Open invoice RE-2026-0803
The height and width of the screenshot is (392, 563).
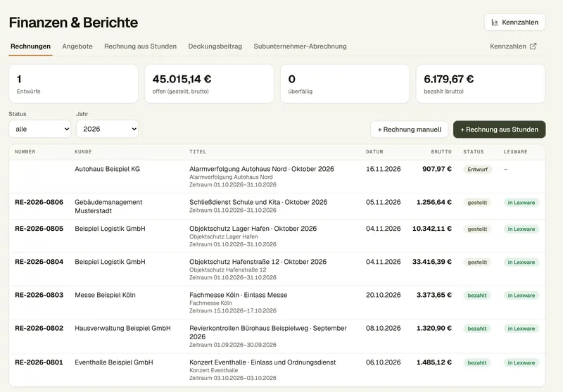coord(39,295)
